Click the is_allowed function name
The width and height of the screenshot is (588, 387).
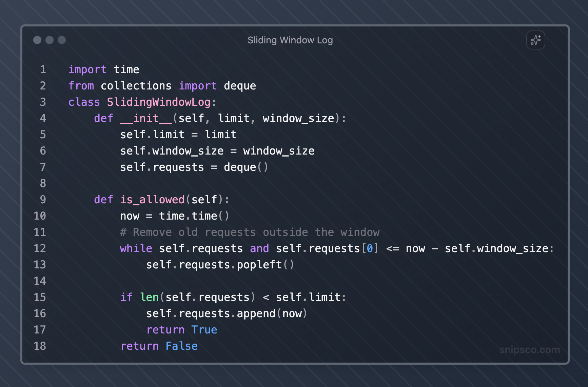point(152,200)
